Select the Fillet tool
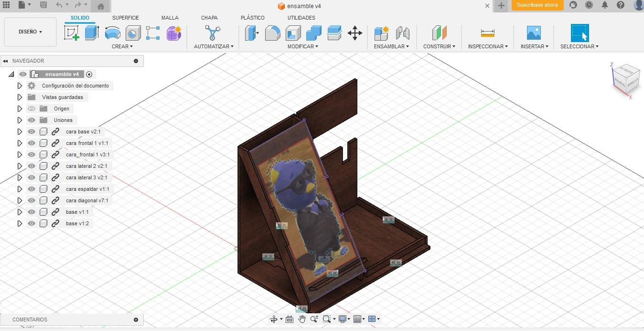Image resolution: width=644 pixels, height=331 pixels. 272,33
